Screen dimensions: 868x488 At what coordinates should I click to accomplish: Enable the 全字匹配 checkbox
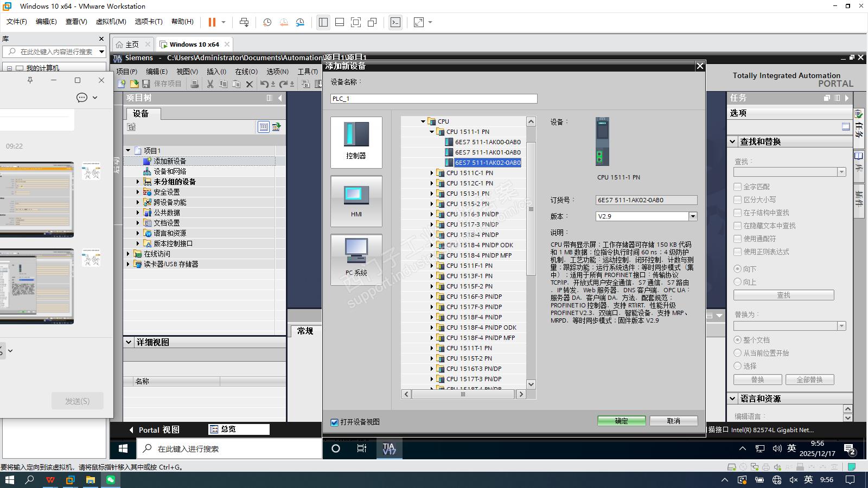(x=737, y=187)
